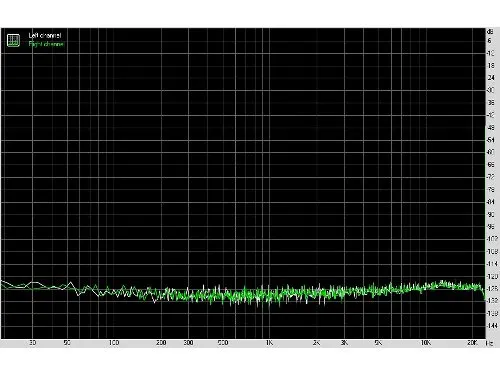Click the dB unit label atop the scale

coord(490,32)
